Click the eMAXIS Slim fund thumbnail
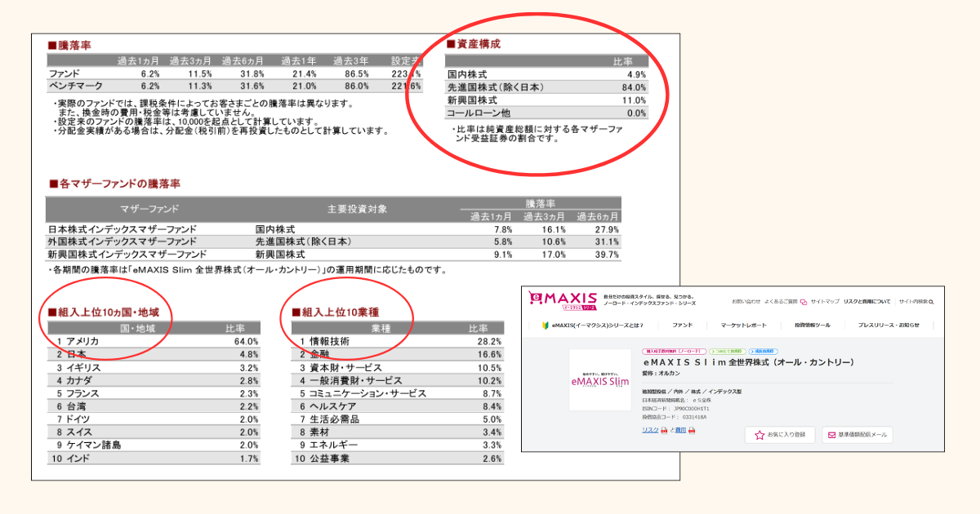Screen dimensions: 980x514 599,380
